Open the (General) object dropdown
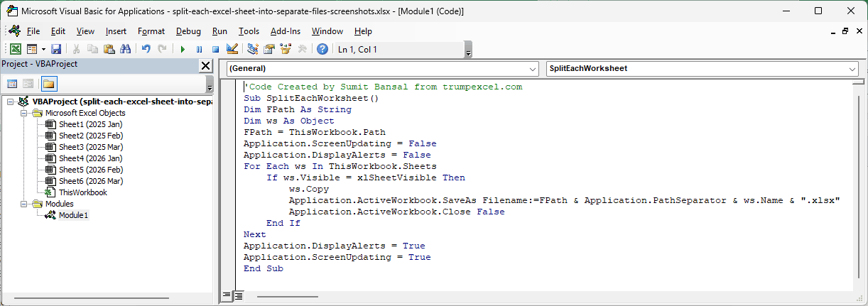 382,68
